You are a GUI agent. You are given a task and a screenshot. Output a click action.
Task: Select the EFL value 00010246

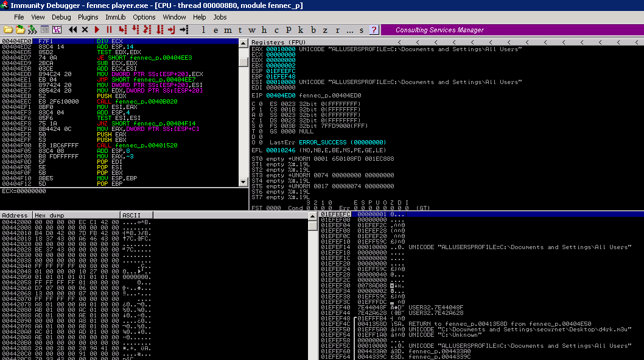(281, 150)
